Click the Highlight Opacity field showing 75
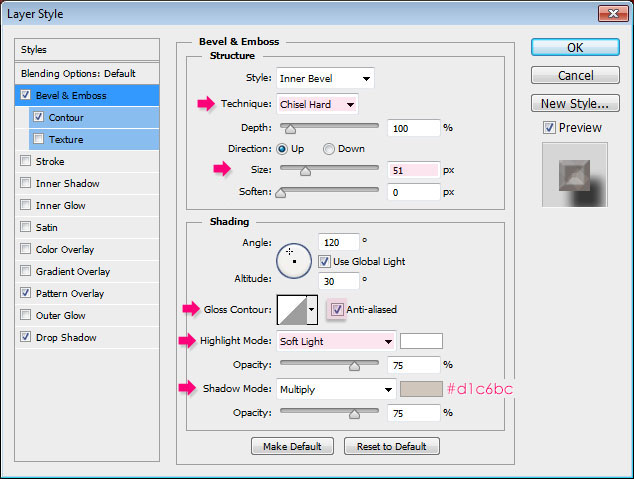Image resolution: width=634 pixels, height=479 pixels. [x=413, y=365]
